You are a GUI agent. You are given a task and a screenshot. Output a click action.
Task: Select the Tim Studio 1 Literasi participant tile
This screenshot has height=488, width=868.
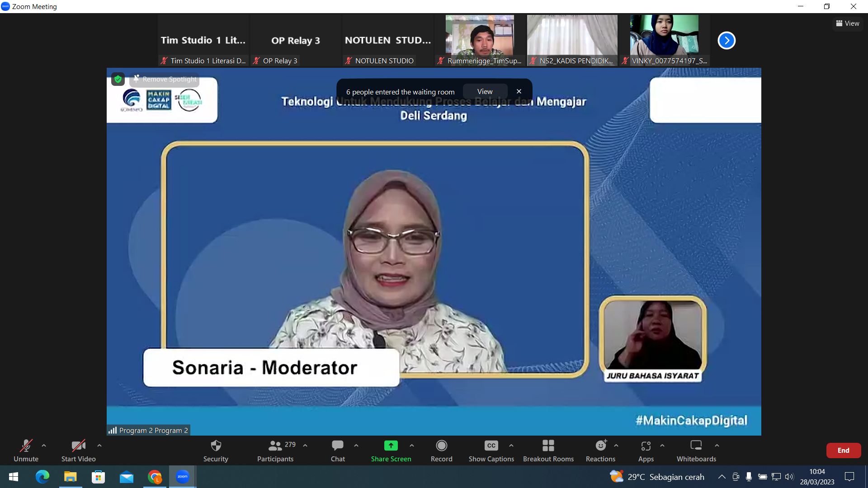(x=203, y=40)
